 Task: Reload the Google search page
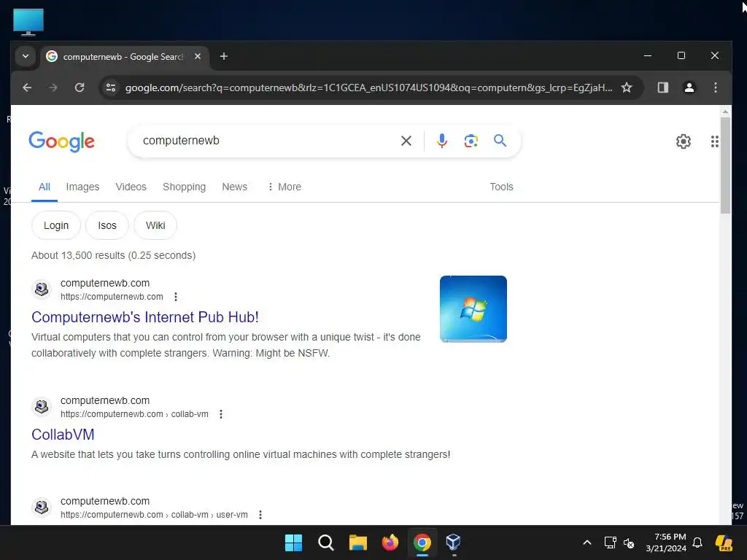[80, 87]
